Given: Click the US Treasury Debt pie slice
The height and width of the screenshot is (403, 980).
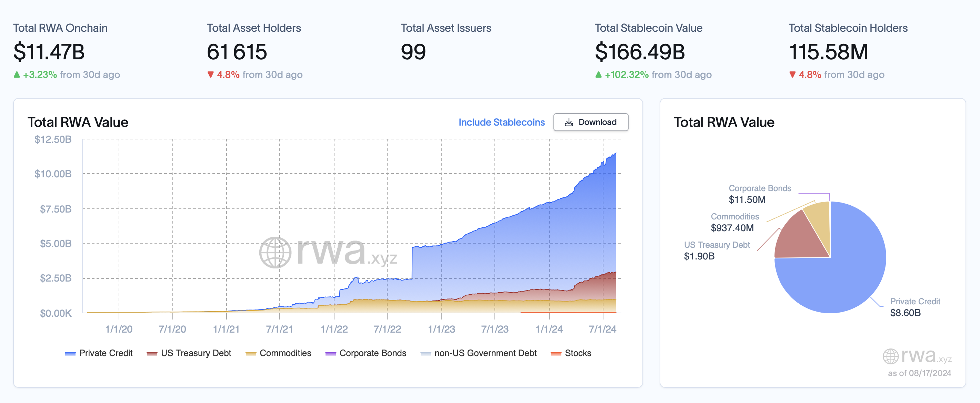Looking at the screenshot, I should tap(799, 240).
